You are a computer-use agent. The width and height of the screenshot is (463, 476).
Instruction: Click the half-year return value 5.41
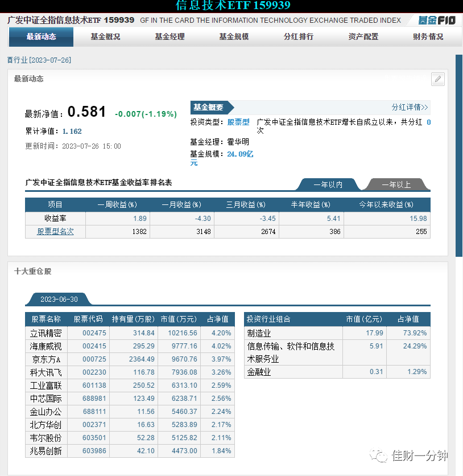click(x=333, y=219)
